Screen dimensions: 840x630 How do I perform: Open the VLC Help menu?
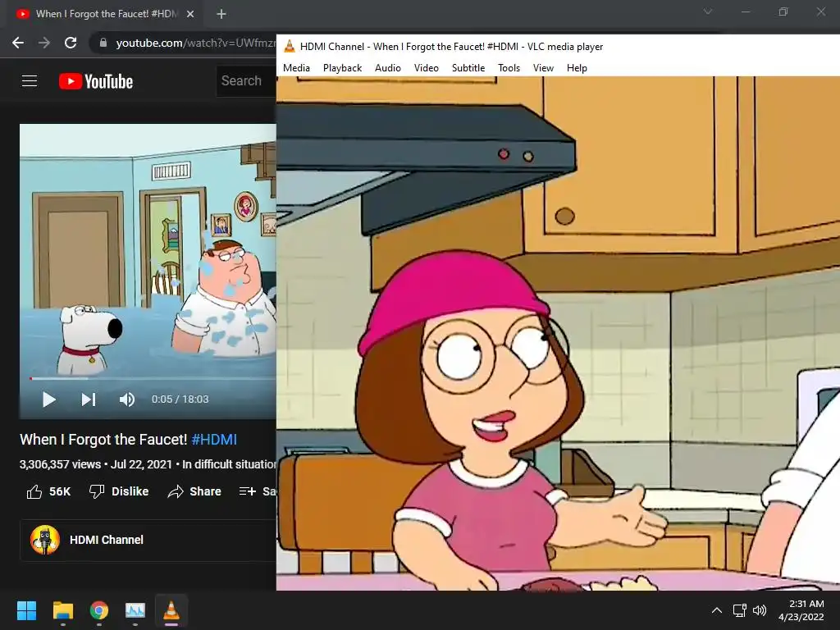pos(577,68)
